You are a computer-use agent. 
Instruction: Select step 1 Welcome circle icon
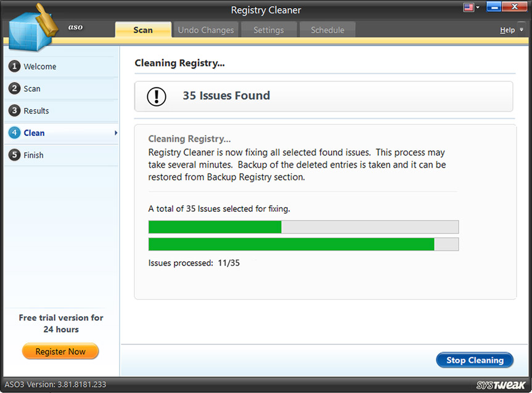14,67
